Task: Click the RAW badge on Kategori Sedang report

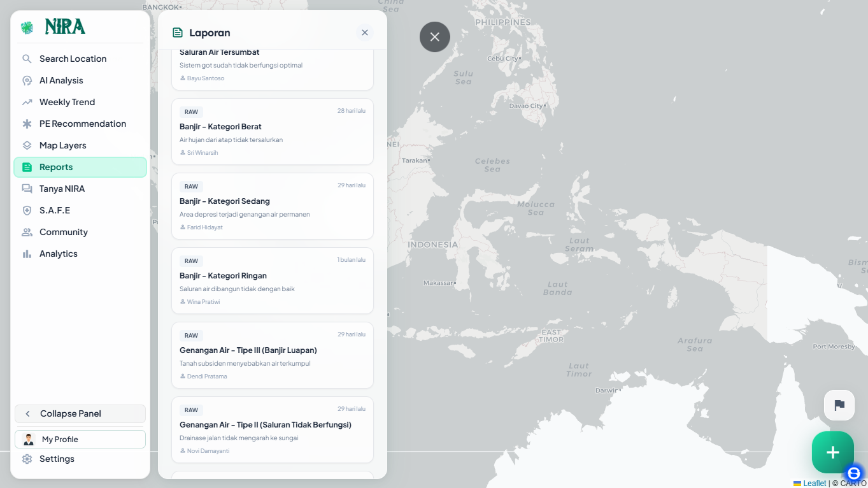Action: pos(191,187)
